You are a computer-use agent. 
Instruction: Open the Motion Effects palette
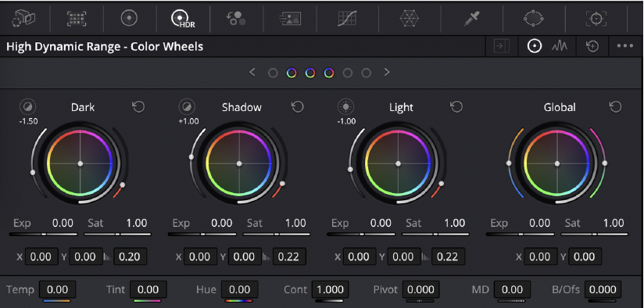click(x=291, y=18)
